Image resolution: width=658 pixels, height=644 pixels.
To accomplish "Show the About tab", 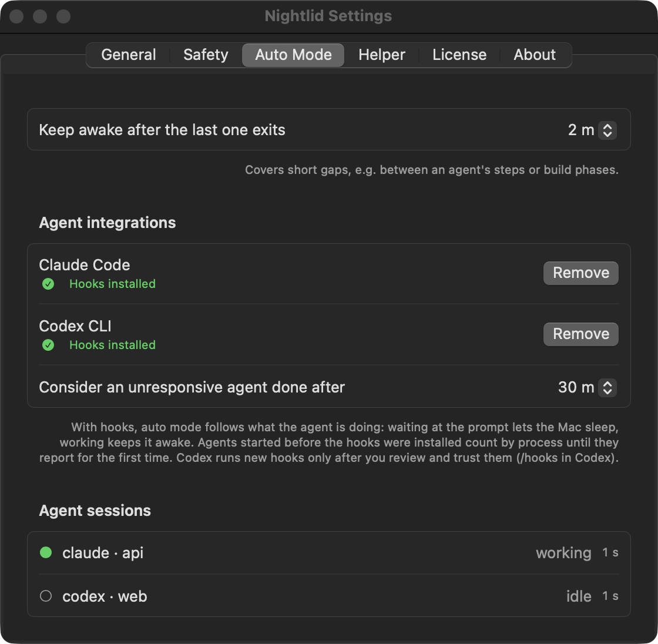I will click(x=535, y=55).
